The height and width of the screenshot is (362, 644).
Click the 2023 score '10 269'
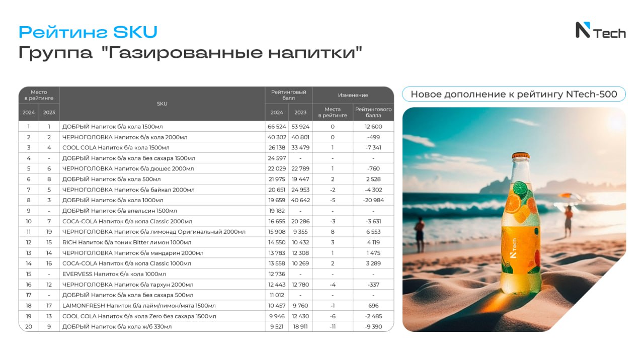tap(300, 264)
